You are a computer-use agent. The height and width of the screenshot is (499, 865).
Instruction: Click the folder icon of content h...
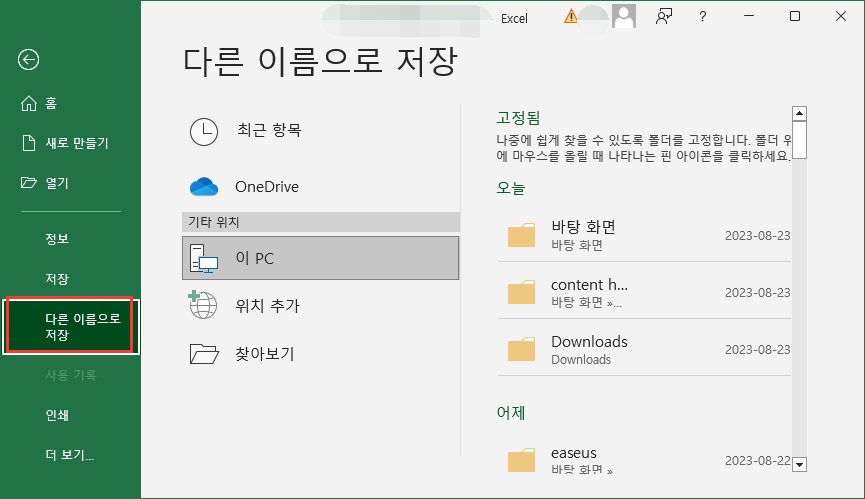pos(521,292)
